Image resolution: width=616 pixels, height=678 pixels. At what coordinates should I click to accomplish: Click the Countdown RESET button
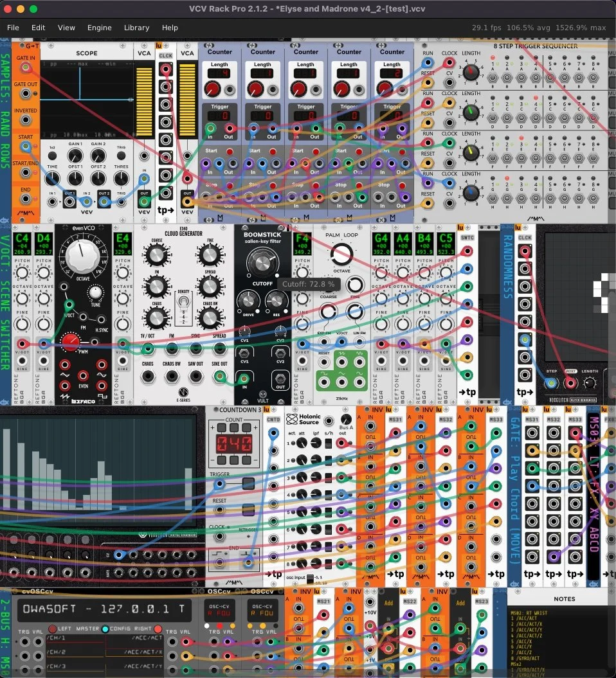click(x=248, y=510)
